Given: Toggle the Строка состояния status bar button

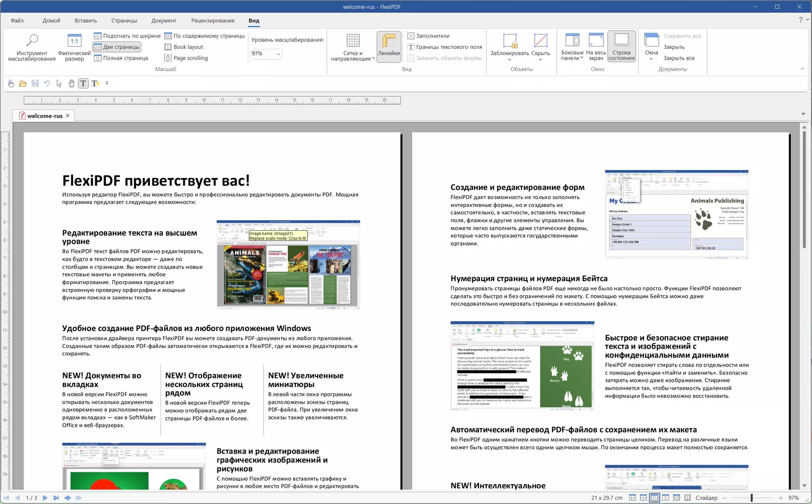Looking at the screenshot, I should coord(621,47).
